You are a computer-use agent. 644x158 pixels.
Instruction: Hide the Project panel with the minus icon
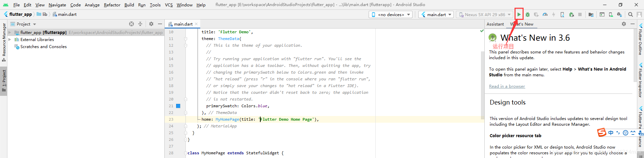pos(160,24)
